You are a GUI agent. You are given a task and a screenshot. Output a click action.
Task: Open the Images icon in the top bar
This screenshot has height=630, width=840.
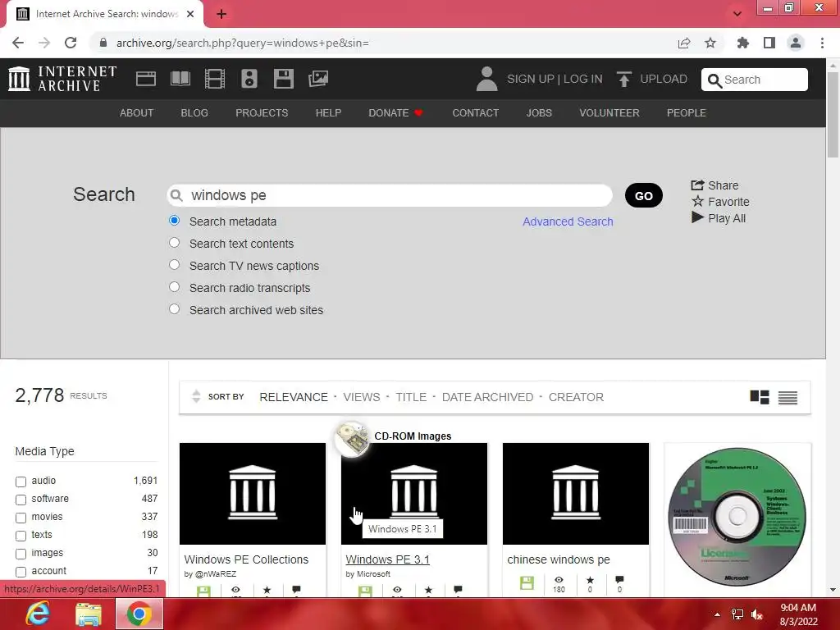coord(318,79)
